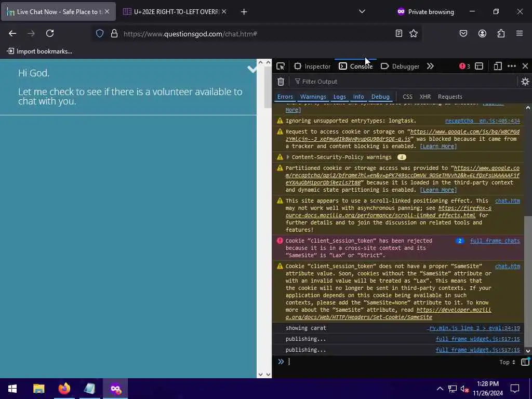This screenshot has height=399, width=532.
Task: Open Firefox from the taskbar
Action: (x=64, y=389)
